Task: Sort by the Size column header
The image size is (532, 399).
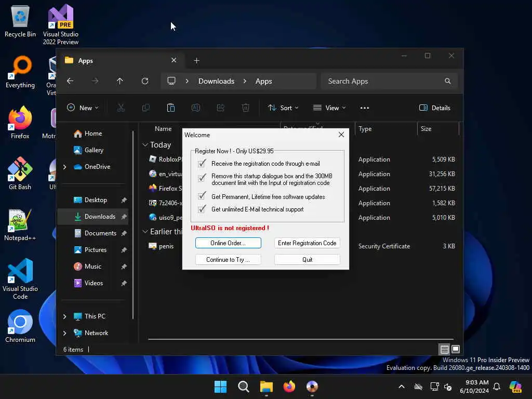Action: point(426,129)
